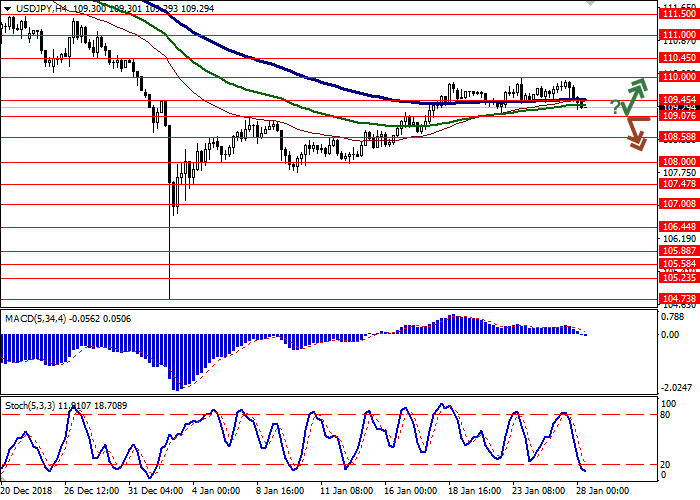Click the green question mark beside the arrows
Screen dimensions: 700x500
pyautogui.click(x=614, y=106)
